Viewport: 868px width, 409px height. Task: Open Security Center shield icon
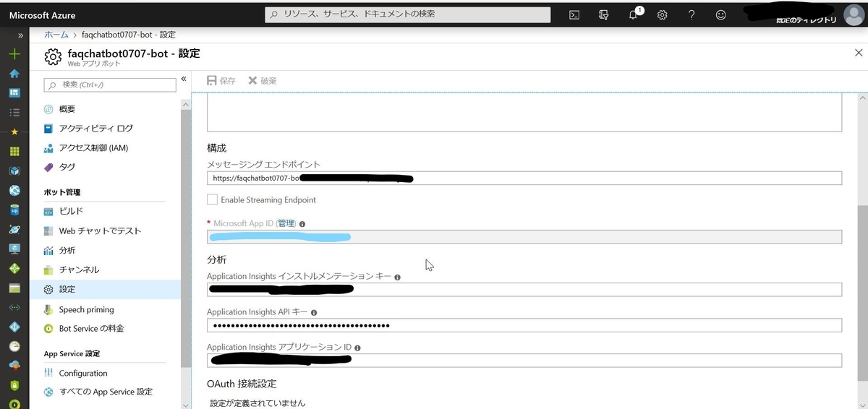click(x=14, y=385)
